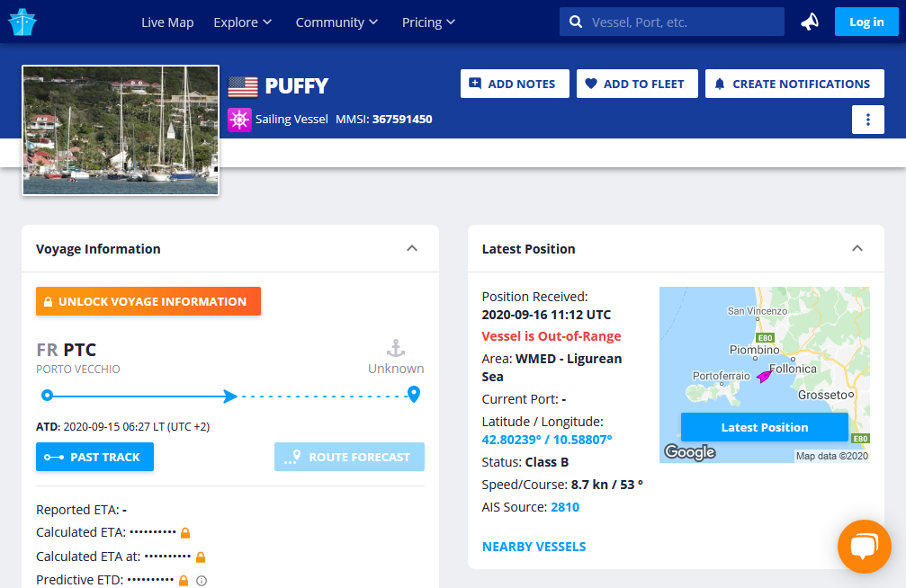
Task: Click the ROUTE FORECAST button
Action: coord(350,457)
